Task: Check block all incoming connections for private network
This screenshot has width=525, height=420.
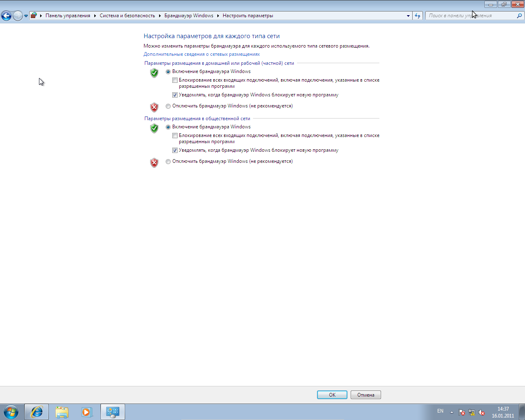Action: point(175,80)
